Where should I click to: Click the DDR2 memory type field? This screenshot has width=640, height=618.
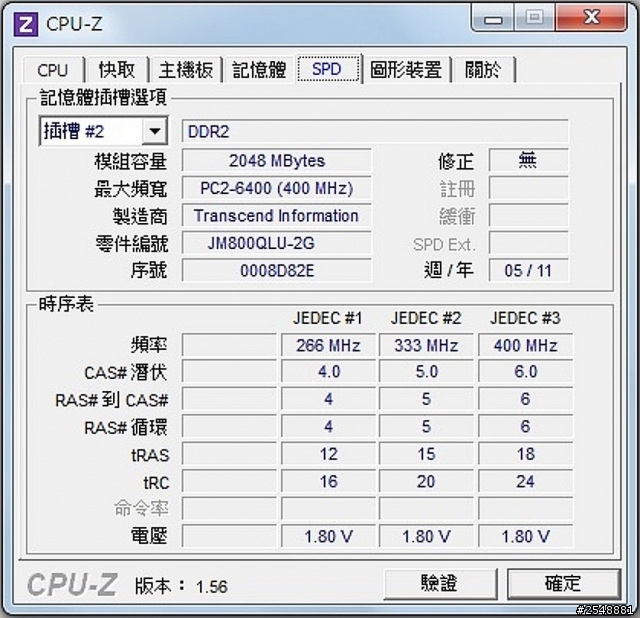tap(375, 131)
